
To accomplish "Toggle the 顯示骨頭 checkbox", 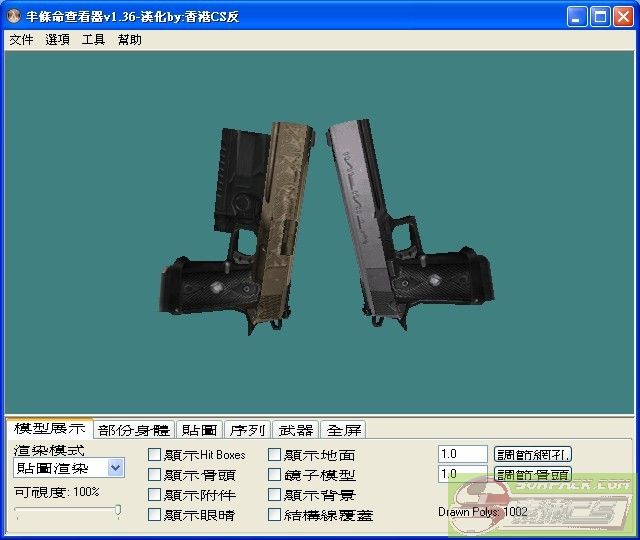I will pyautogui.click(x=155, y=475).
